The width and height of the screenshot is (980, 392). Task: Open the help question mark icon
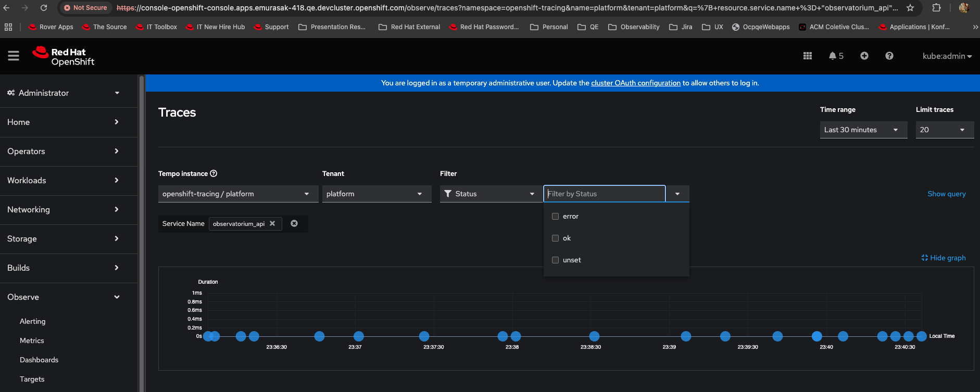click(889, 56)
